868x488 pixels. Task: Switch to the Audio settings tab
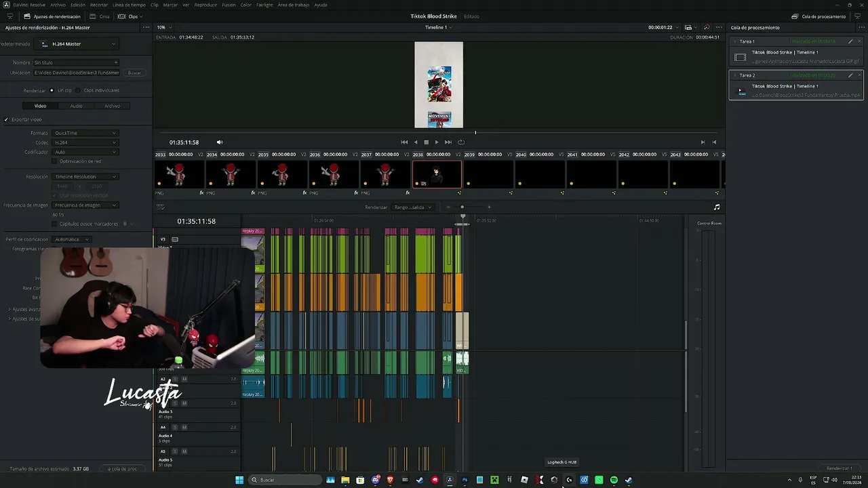[76, 106]
